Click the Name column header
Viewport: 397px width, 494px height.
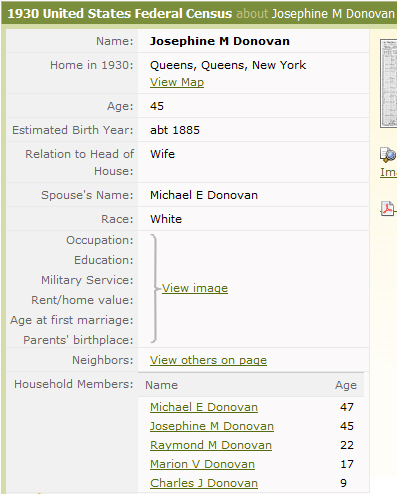[x=161, y=385]
